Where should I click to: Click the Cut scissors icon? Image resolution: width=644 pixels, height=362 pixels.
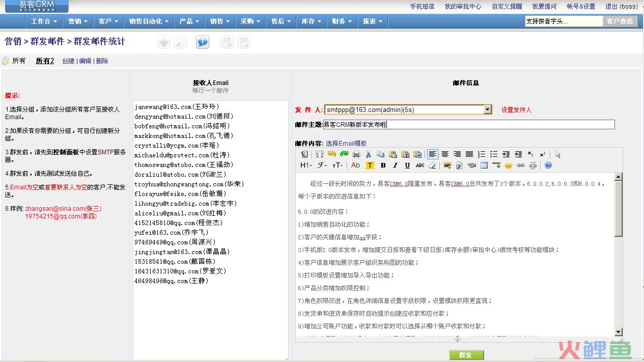[368, 154]
